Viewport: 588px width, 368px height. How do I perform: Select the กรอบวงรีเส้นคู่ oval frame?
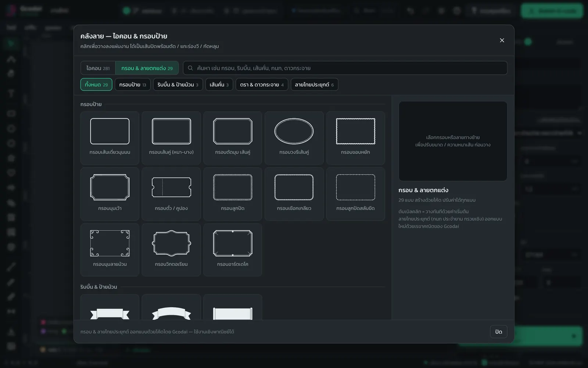point(294,138)
